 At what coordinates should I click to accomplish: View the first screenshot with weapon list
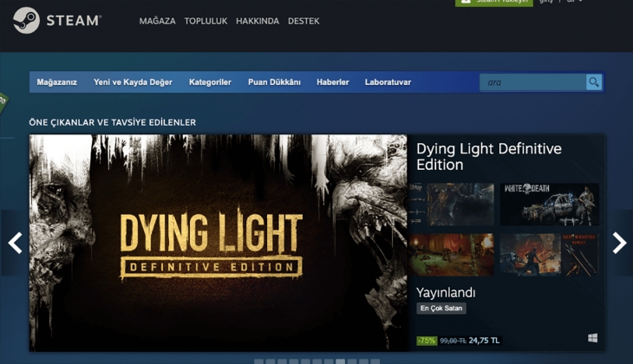pyautogui.click(x=451, y=205)
